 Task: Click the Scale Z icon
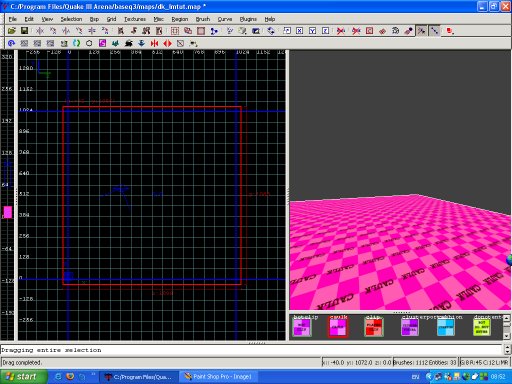pos(326,31)
